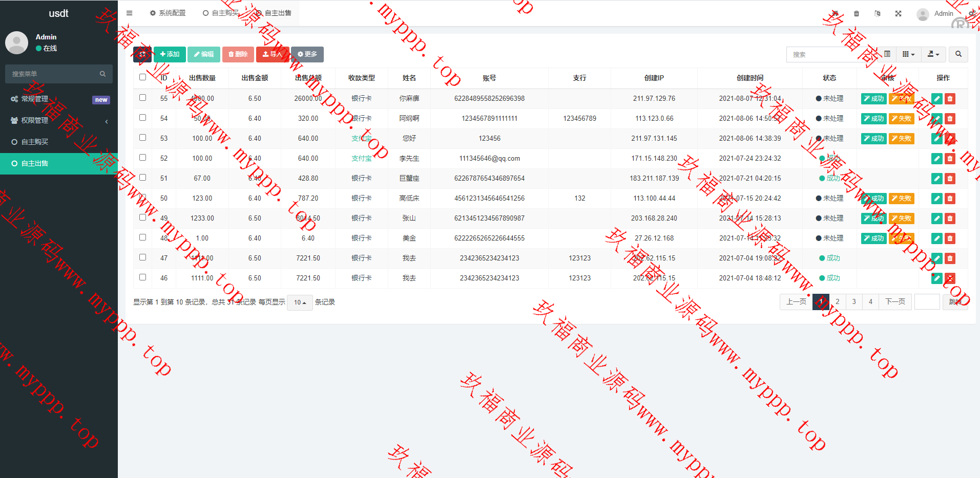Click the refresh table icon button
Screen dimensions: 980x478
coord(142,54)
